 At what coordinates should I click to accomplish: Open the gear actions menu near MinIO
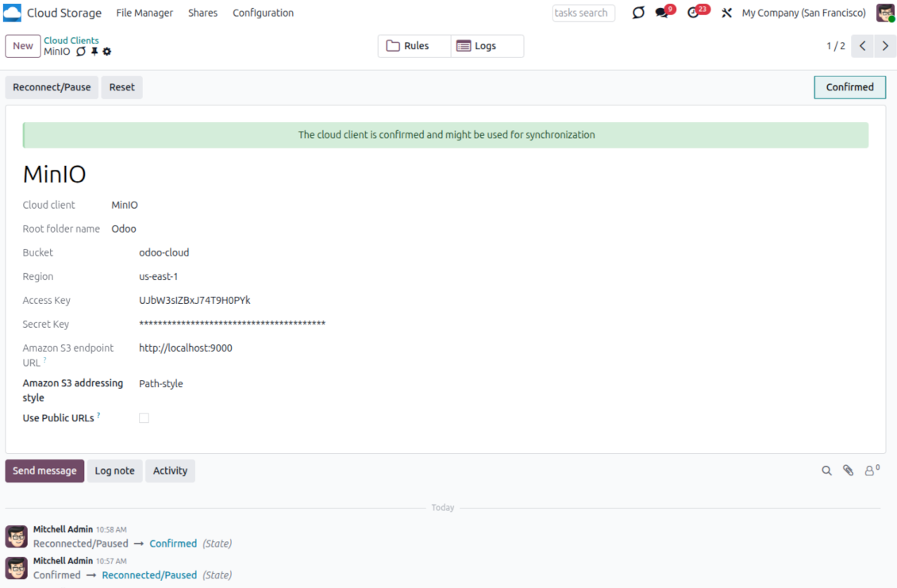pos(107,52)
